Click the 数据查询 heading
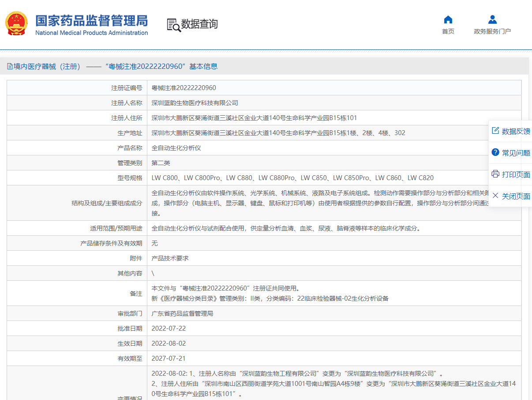Viewport: 532px width, 400px height. pos(199,24)
